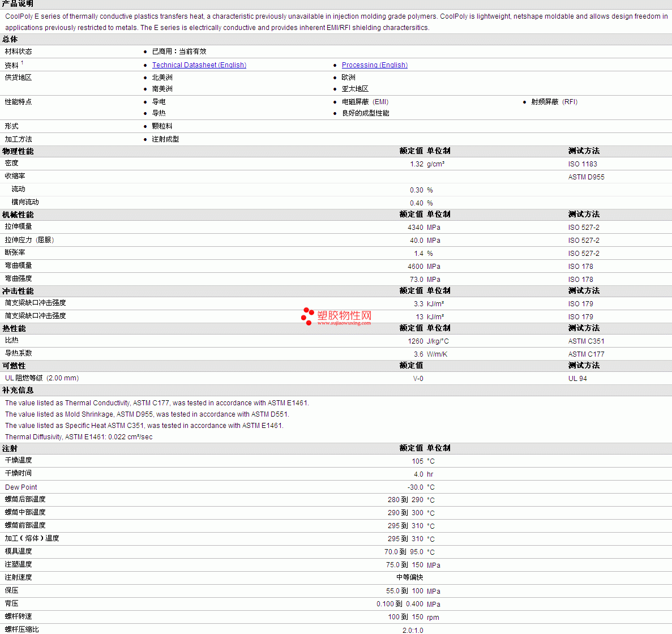Click the 颗粒料 form value

pos(162,126)
